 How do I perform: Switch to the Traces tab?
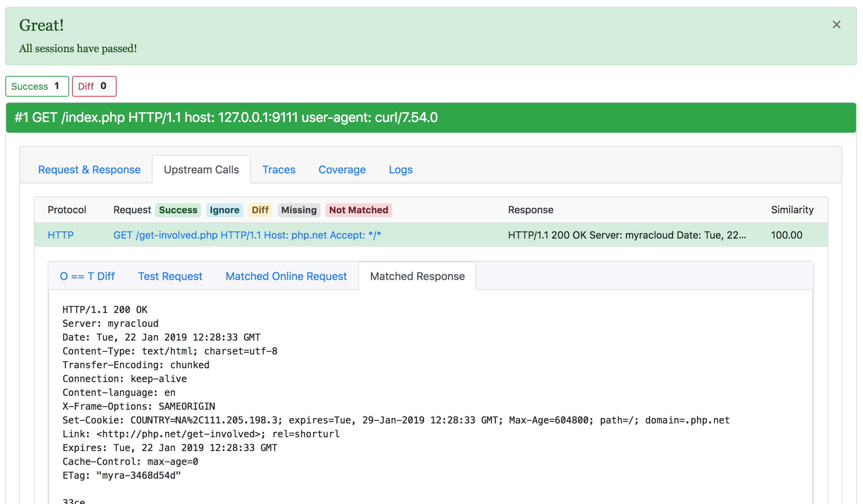pos(279,169)
